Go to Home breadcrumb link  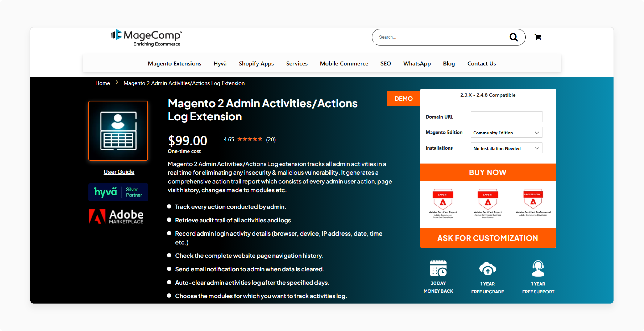[102, 83]
